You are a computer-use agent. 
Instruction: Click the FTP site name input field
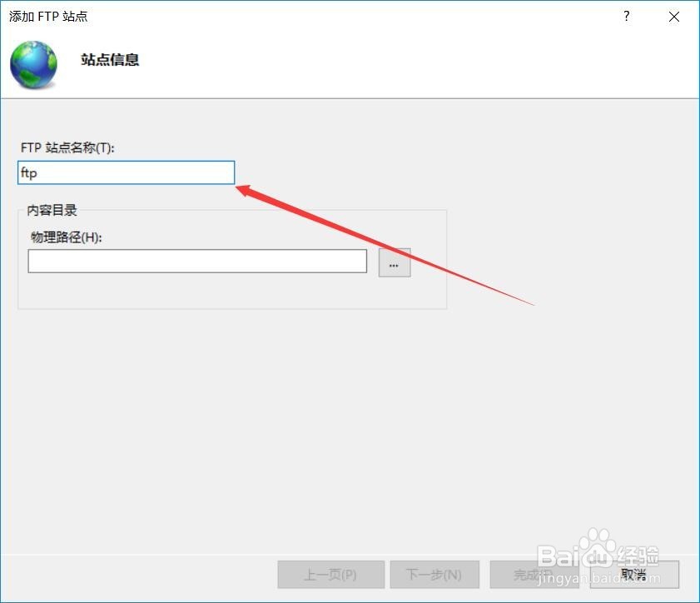pyautogui.click(x=126, y=172)
